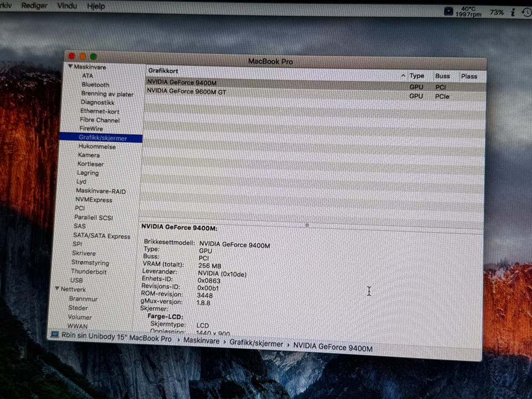Sort by Type column header
This screenshot has width=532, height=399.
[x=417, y=76]
